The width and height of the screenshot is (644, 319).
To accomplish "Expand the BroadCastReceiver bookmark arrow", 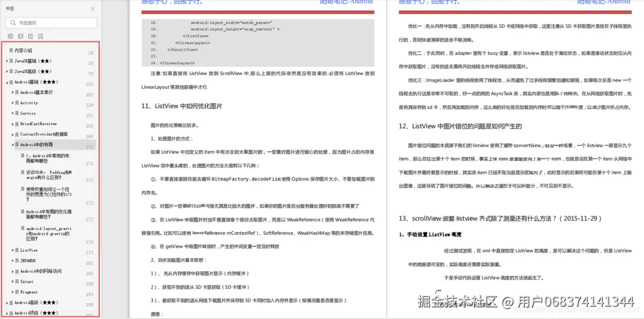I will coord(12,124).
